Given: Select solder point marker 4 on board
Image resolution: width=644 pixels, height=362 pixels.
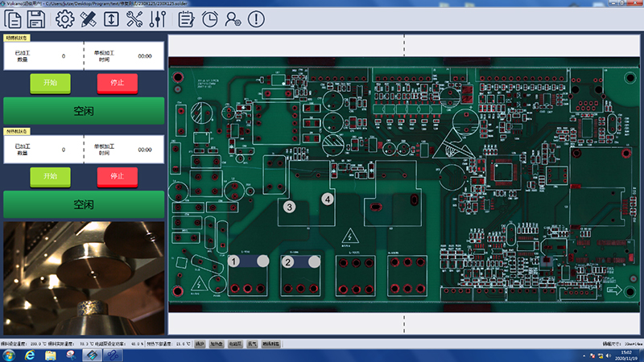Looking at the screenshot, I should point(328,198).
